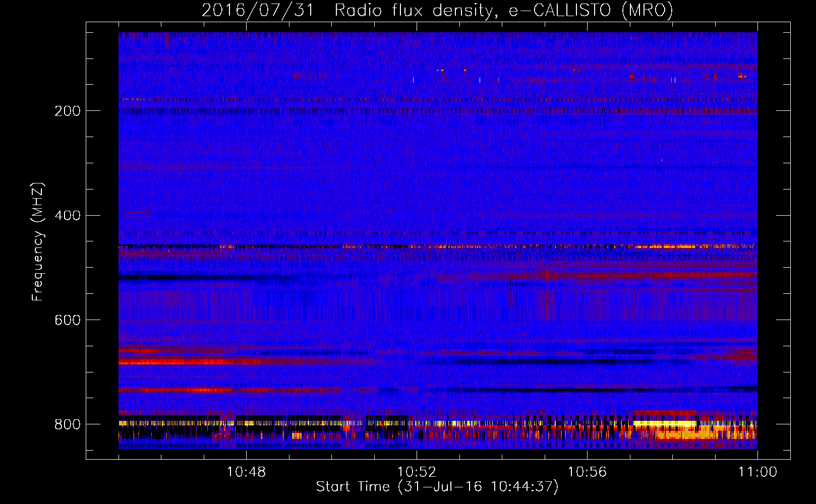This screenshot has height=504, width=816.
Task: Click the '10:48' time tick label
Action: 246,472
